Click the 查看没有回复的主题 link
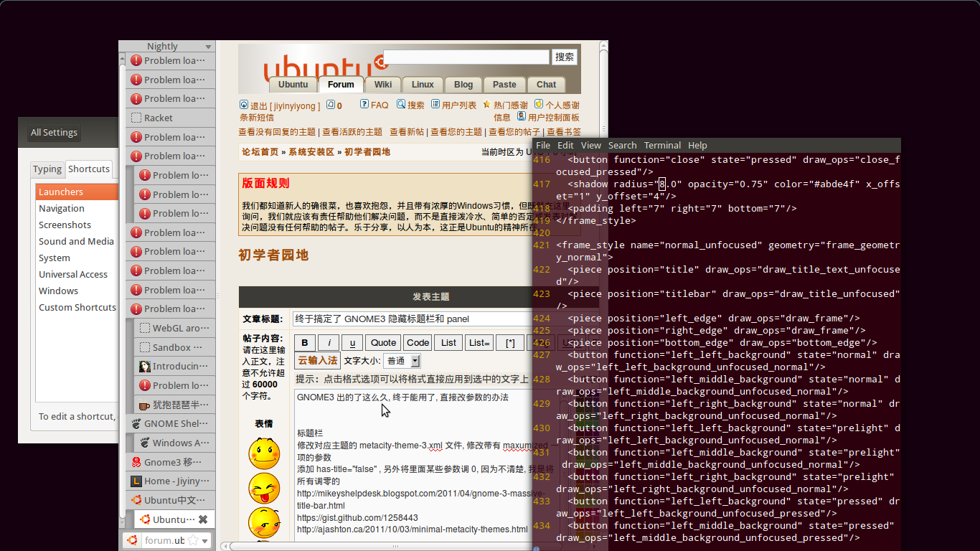The width and height of the screenshot is (980, 551). coord(277,132)
